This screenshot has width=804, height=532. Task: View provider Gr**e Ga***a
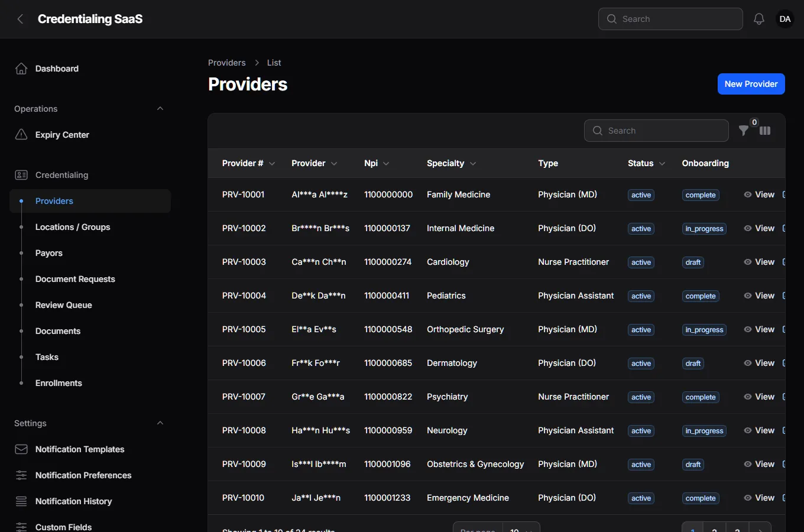759,397
